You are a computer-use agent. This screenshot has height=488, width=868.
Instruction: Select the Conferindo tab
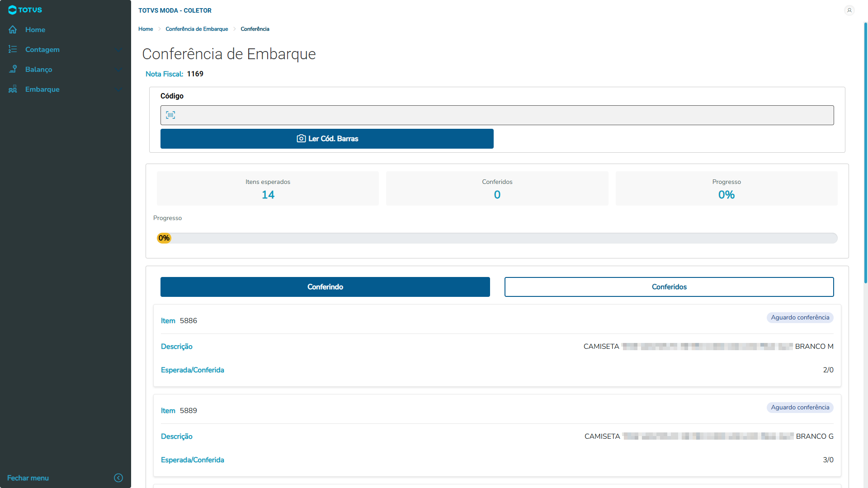(x=325, y=287)
